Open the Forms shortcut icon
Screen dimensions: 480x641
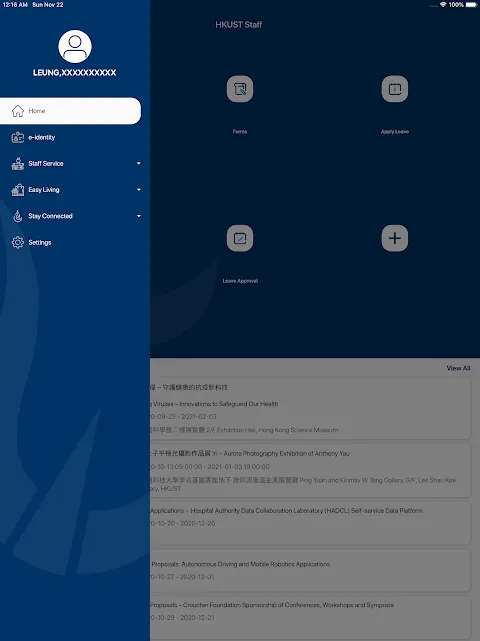point(240,89)
